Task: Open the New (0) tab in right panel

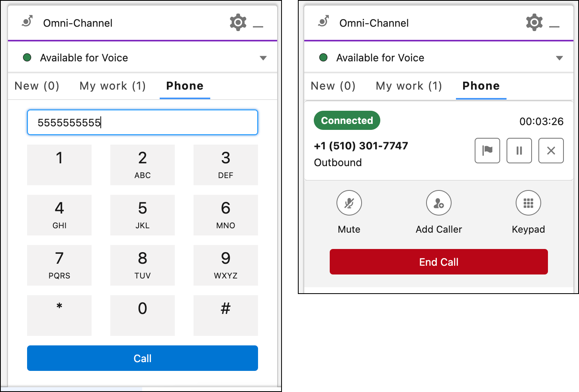Action: (x=333, y=86)
